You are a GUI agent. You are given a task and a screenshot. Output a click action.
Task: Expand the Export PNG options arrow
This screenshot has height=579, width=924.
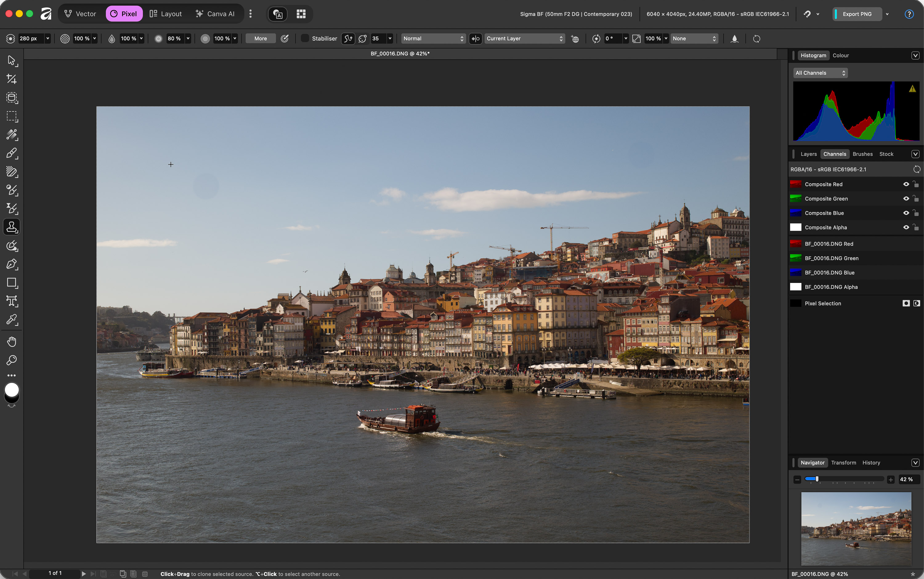tap(887, 14)
